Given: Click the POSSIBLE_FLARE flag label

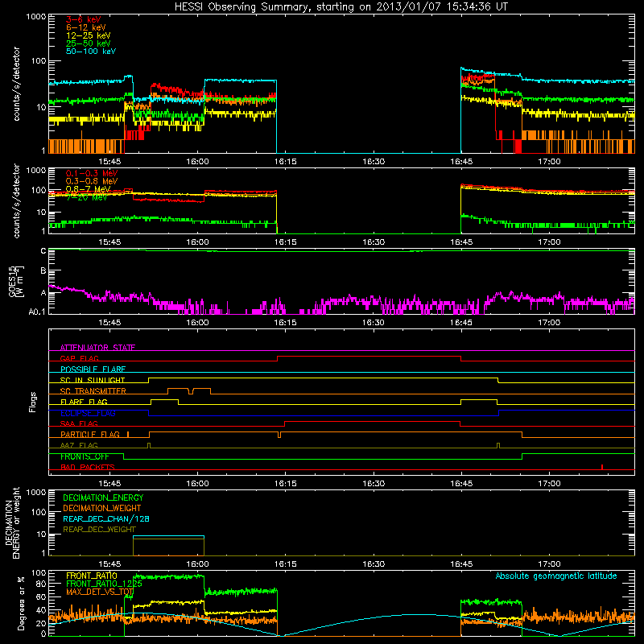Looking at the screenshot, I should point(93,369).
